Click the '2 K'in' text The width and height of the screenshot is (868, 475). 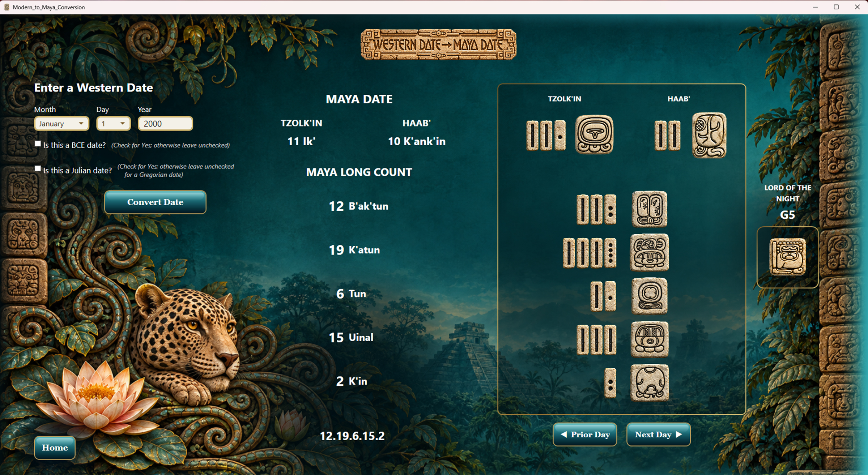pyautogui.click(x=352, y=381)
